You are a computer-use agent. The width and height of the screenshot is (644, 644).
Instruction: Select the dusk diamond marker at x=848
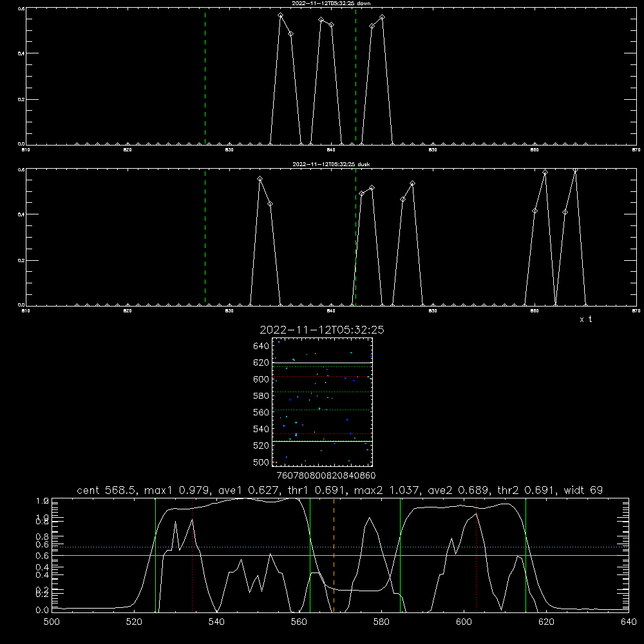(x=413, y=183)
